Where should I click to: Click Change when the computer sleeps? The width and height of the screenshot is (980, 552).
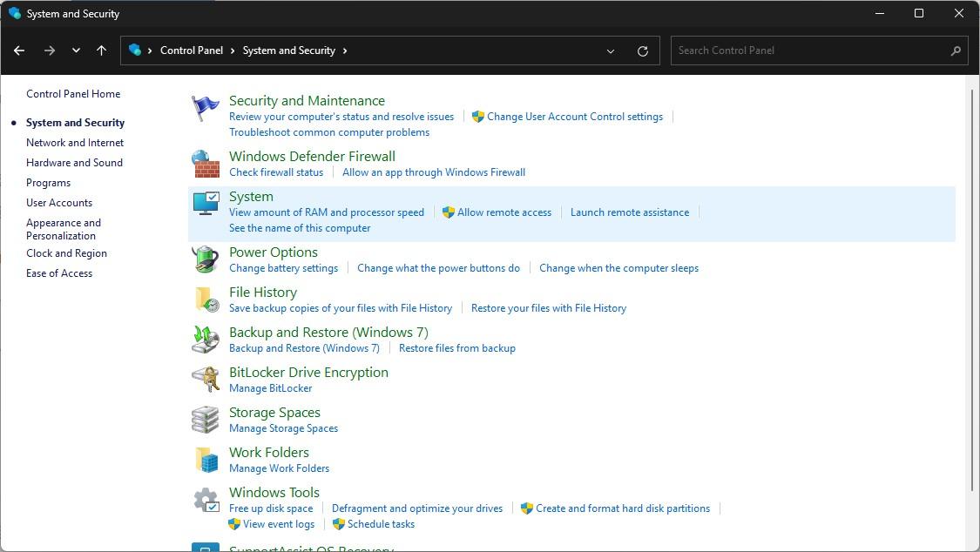[x=618, y=268]
